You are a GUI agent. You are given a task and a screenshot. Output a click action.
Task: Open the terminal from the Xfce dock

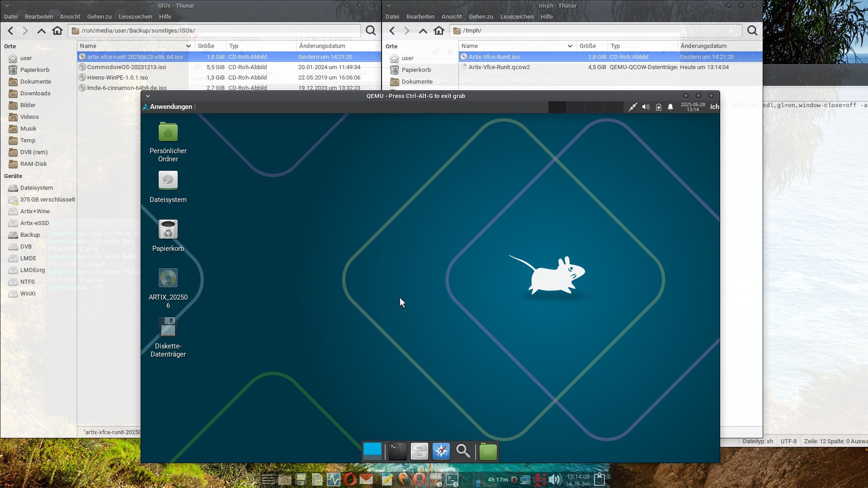(397, 451)
